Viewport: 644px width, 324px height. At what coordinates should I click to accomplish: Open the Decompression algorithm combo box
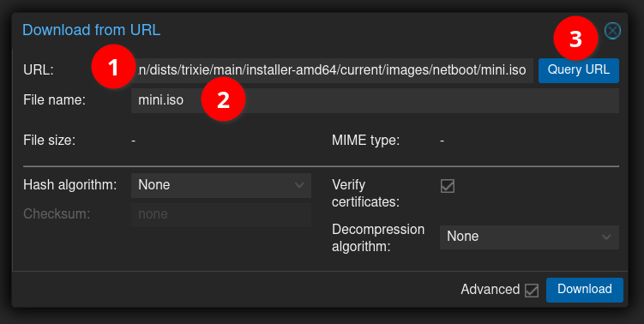tap(529, 237)
